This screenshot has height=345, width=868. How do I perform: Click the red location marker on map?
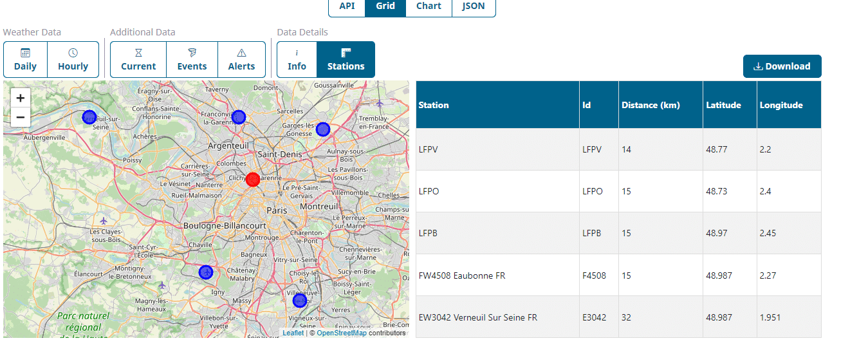253,180
